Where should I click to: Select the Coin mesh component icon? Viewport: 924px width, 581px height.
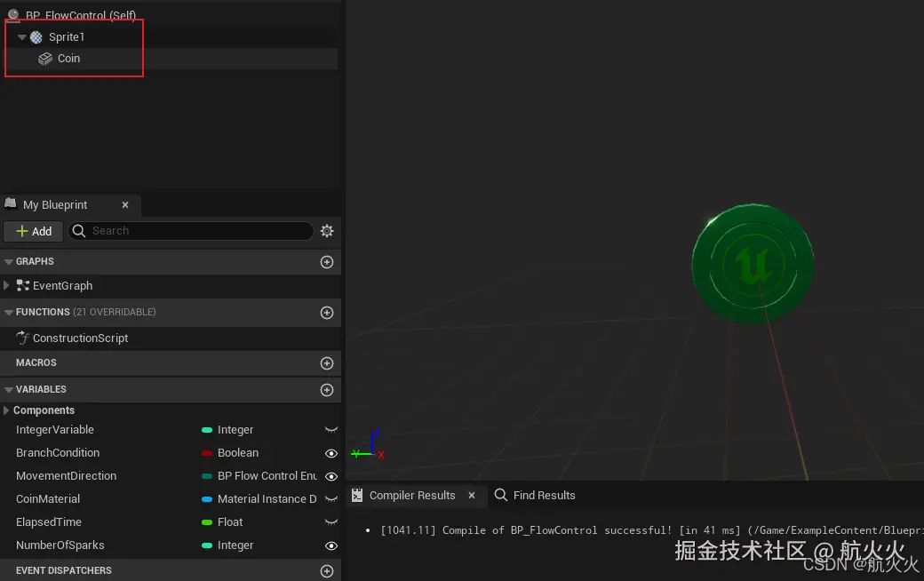click(45, 59)
